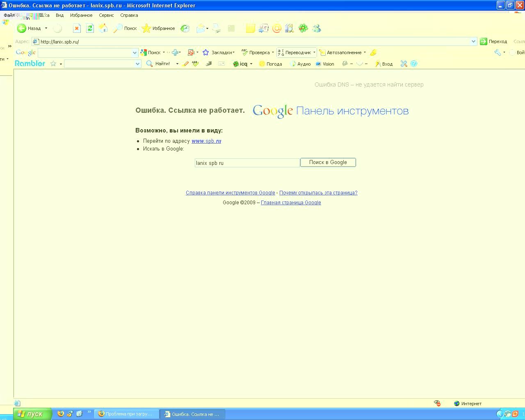Refresh the page with the Refresh icon
The width and height of the screenshot is (525, 420).
pyautogui.click(x=90, y=28)
